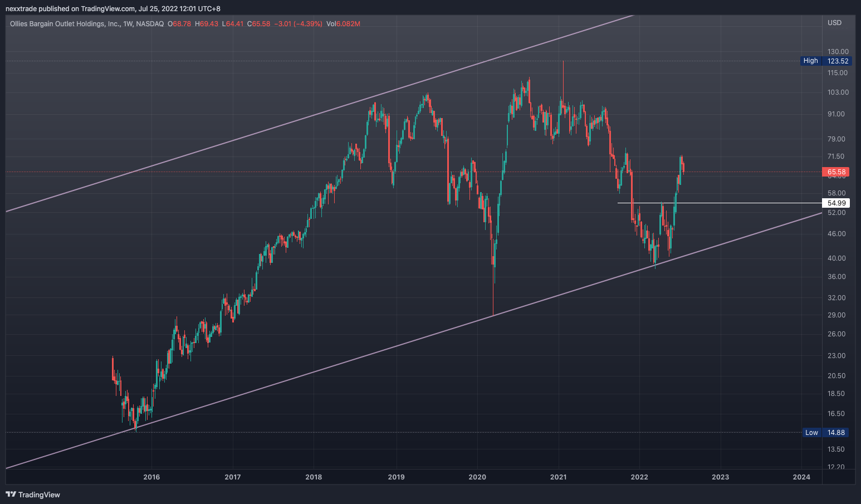Click the 13.50 price axis label
This screenshot has width=861, height=504.
[836, 449]
